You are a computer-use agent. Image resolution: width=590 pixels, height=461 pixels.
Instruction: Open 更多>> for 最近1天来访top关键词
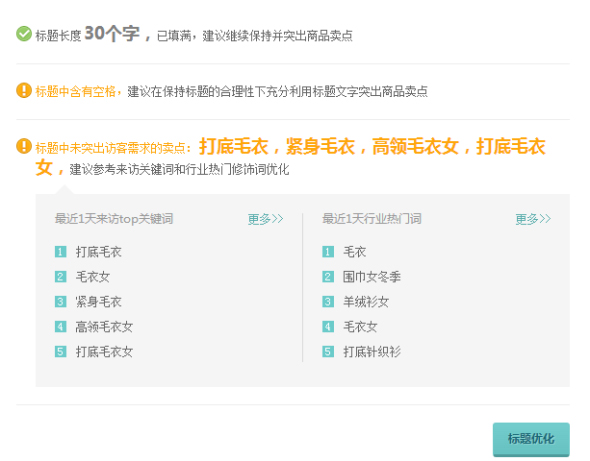point(265,219)
